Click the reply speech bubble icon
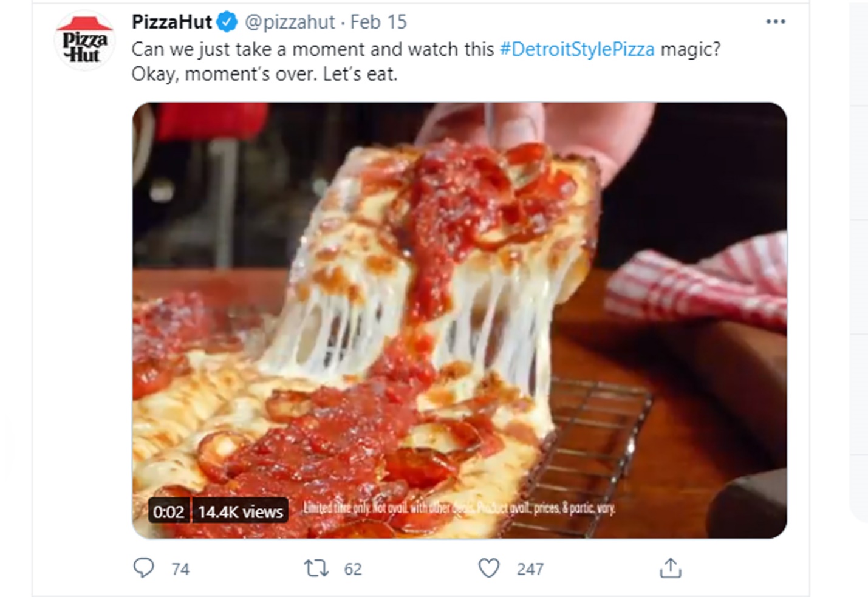868x597 pixels. coord(144,569)
